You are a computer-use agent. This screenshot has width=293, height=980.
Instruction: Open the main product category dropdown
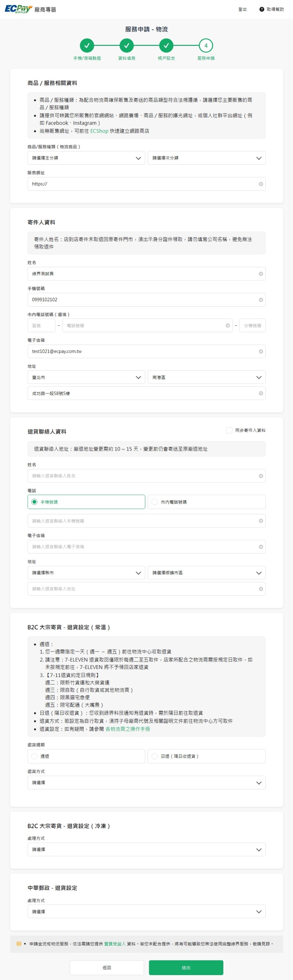[86, 158]
